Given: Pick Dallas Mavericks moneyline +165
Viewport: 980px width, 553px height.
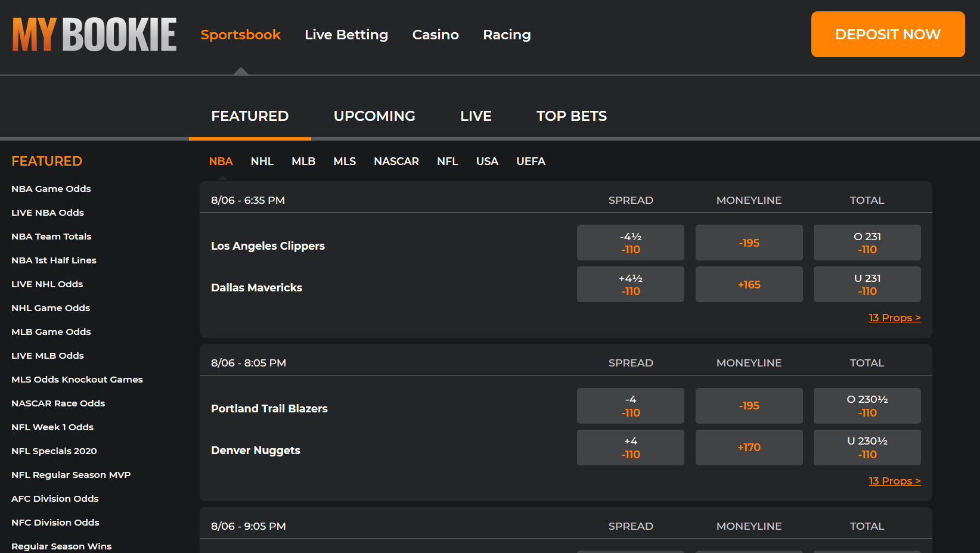Looking at the screenshot, I should 749,284.
